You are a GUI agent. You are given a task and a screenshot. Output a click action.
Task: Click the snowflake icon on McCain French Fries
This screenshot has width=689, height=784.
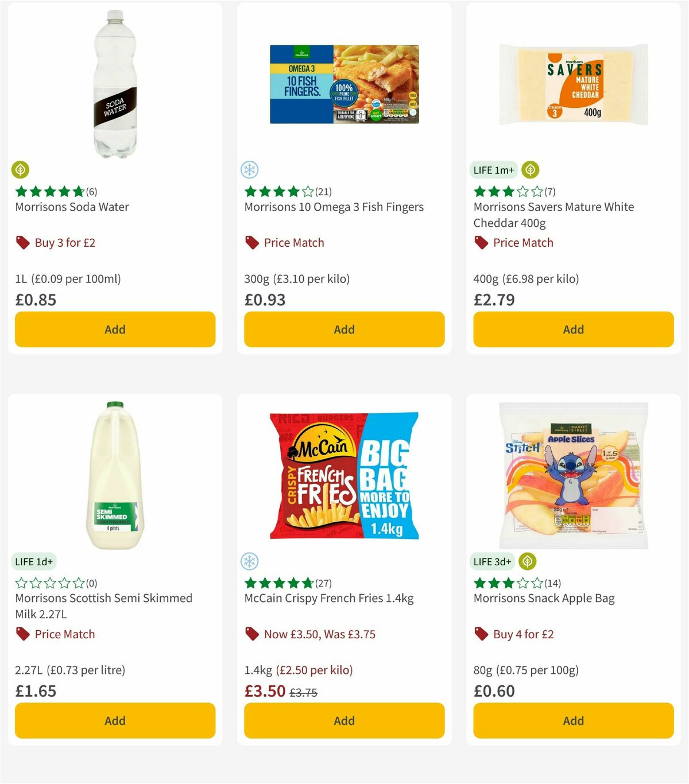pyautogui.click(x=250, y=561)
